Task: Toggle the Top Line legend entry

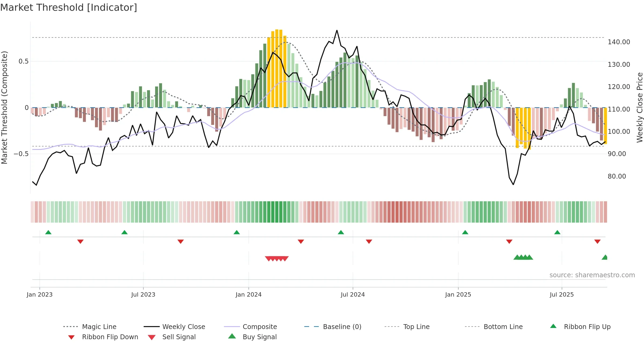Action: coord(407,327)
